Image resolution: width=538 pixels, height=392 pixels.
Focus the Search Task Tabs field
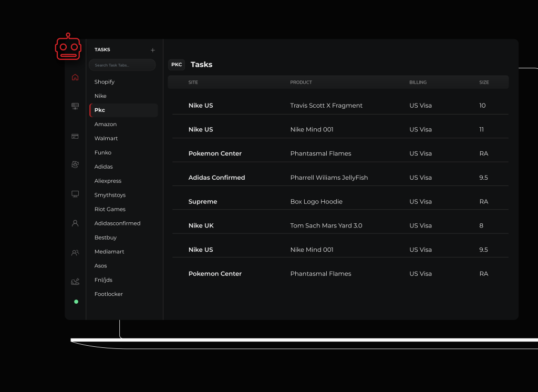122,65
